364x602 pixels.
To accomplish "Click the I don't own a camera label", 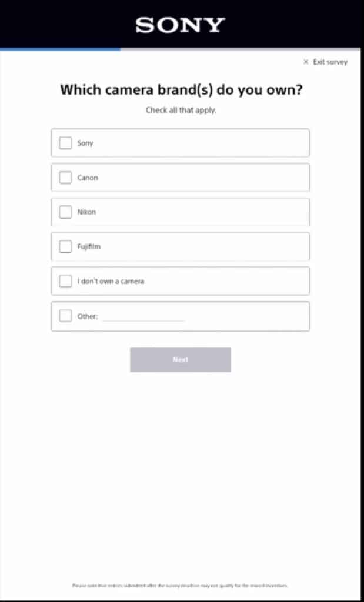I will tap(111, 281).
